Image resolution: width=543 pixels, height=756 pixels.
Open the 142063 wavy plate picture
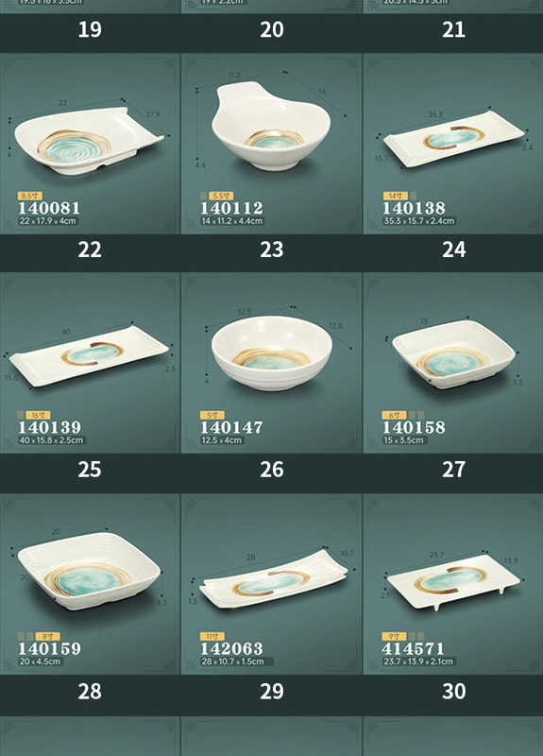click(273, 578)
